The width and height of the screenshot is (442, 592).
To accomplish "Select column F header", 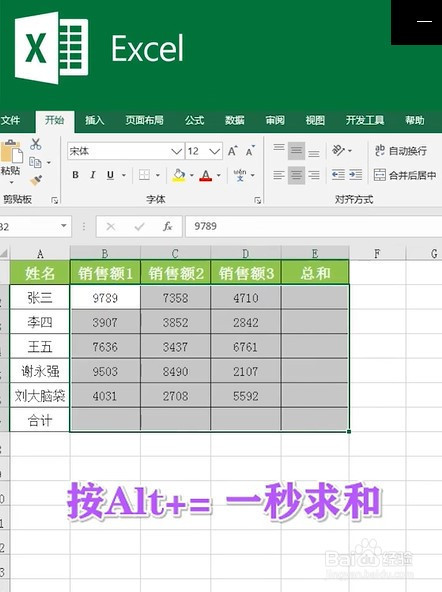I will [x=377, y=253].
